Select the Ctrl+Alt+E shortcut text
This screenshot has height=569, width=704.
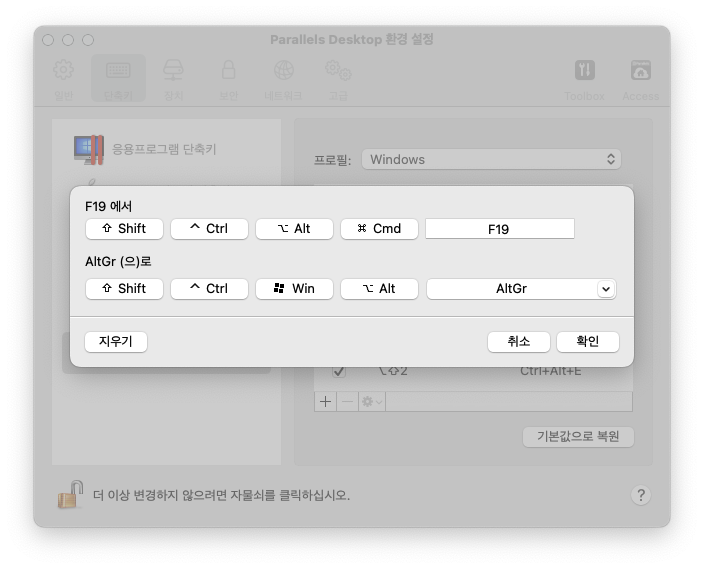click(x=550, y=371)
